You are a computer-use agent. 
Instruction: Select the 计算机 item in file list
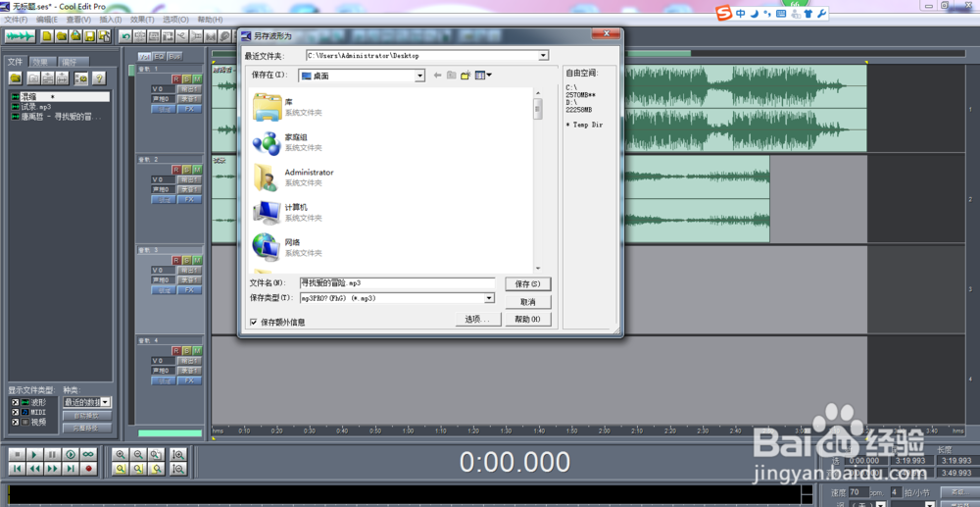click(x=288, y=213)
